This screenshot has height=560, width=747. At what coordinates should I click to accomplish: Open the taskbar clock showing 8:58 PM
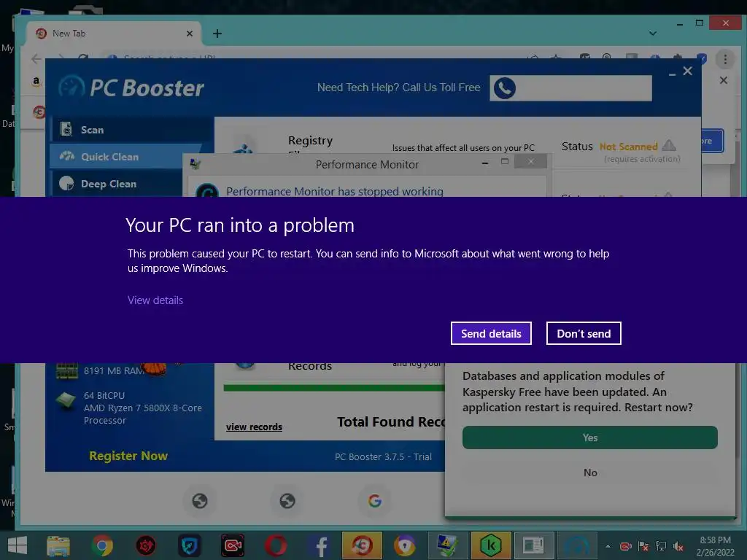(715, 546)
